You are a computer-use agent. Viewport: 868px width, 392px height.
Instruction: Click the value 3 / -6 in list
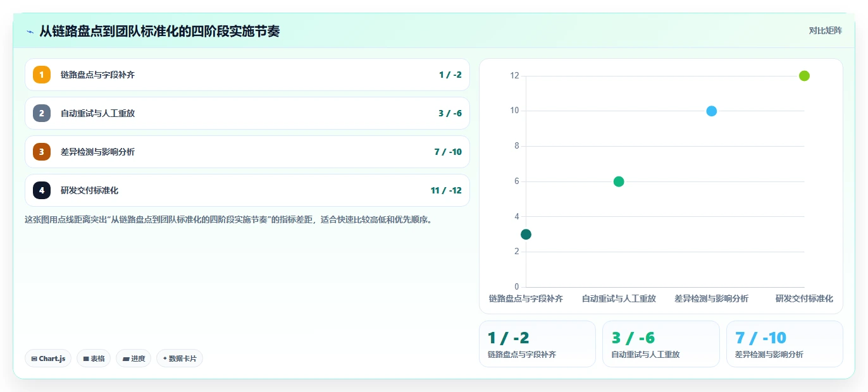(x=450, y=113)
